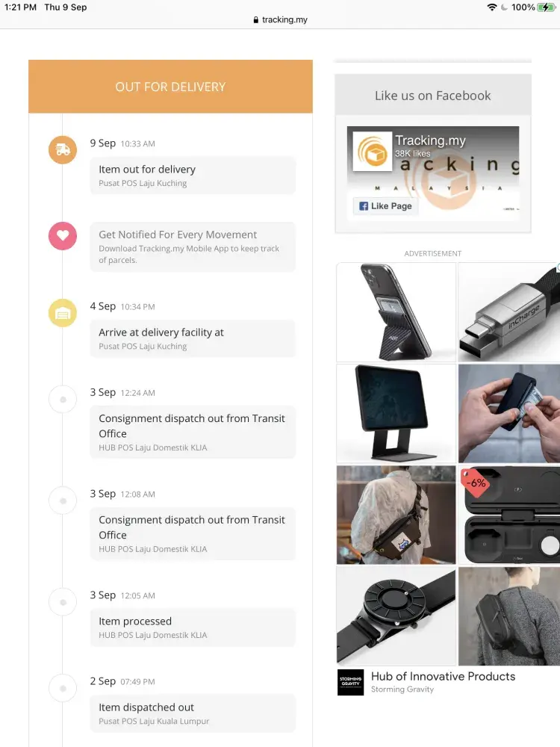Click the yellow delivery facility icon
The image size is (560, 747).
click(x=63, y=313)
